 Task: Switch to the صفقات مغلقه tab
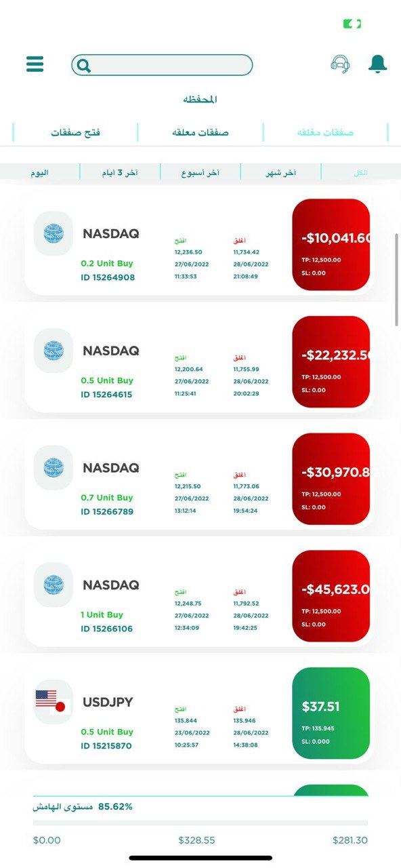(325, 132)
